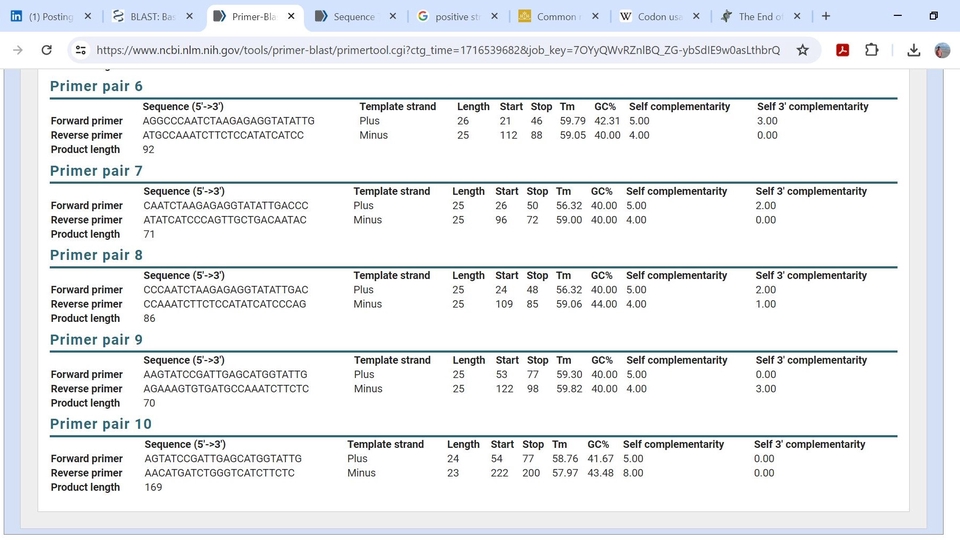This screenshot has height=540, width=960.
Task: Click Primer pair 9 reverse primer sequence
Action: 226,389
